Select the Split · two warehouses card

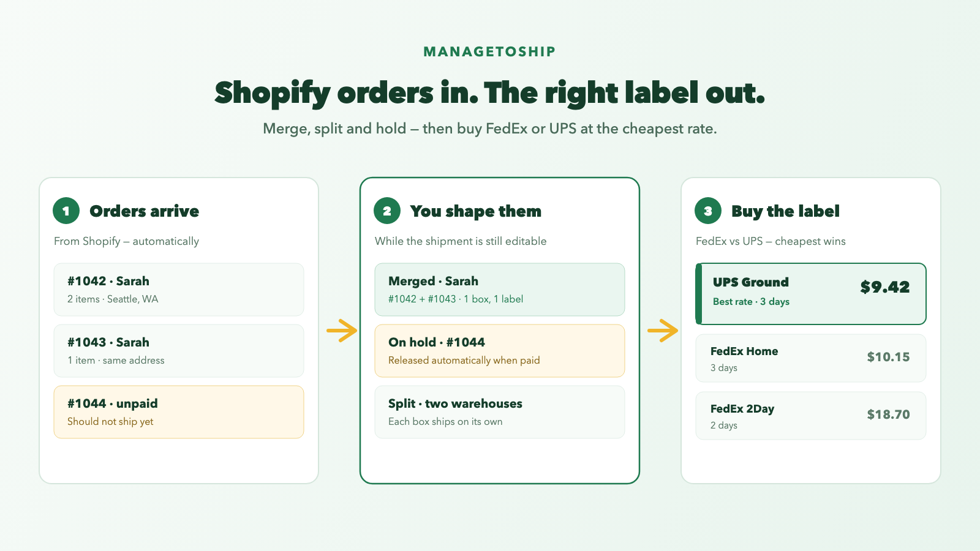(500, 412)
